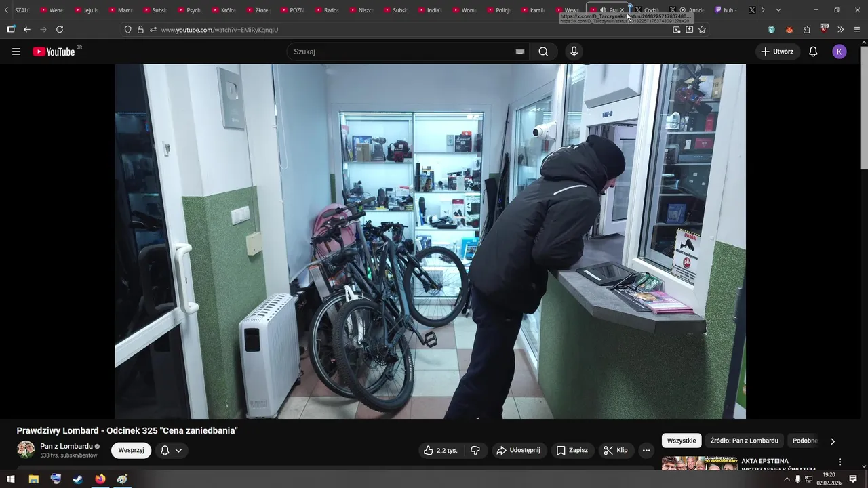Click the Zapisz save button

click(x=572, y=450)
